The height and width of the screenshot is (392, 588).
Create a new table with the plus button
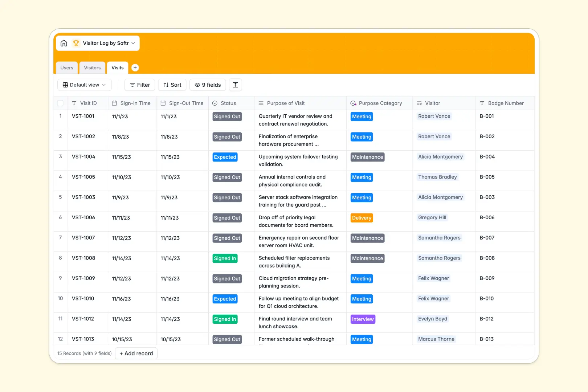point(135,68)
